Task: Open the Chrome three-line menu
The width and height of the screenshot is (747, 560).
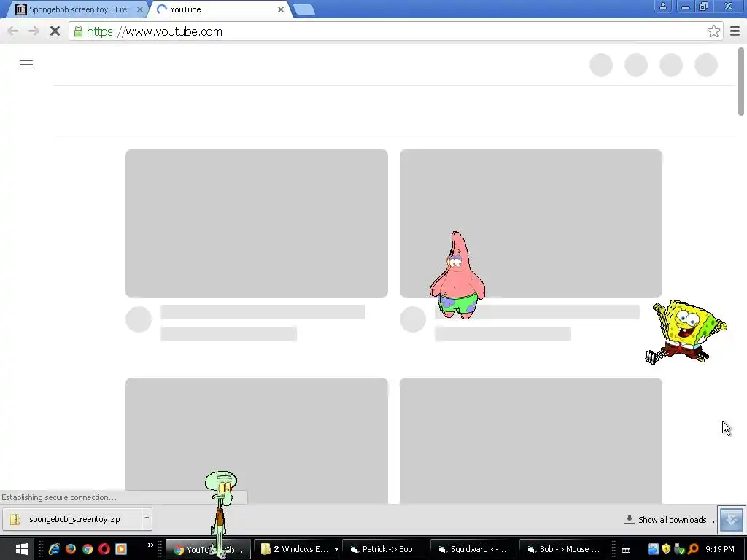Action: [x=735, y=31]
